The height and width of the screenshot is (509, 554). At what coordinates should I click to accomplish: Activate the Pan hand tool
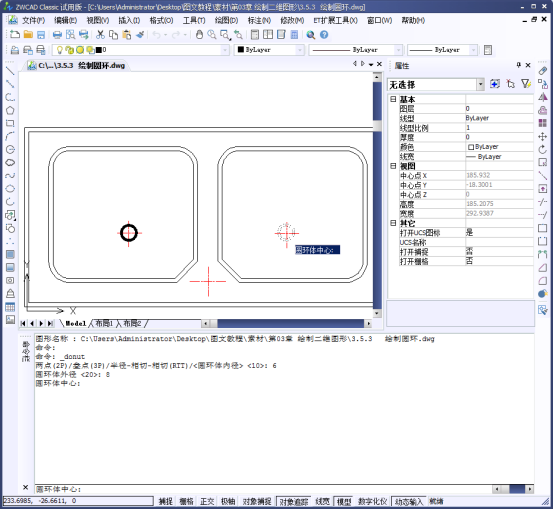tap(199, 35)
